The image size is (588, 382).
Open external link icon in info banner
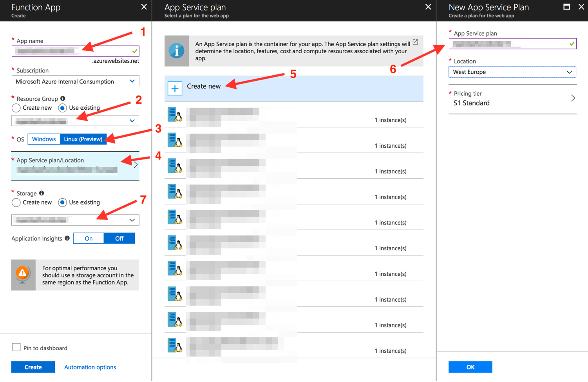[x=415, y=42]
